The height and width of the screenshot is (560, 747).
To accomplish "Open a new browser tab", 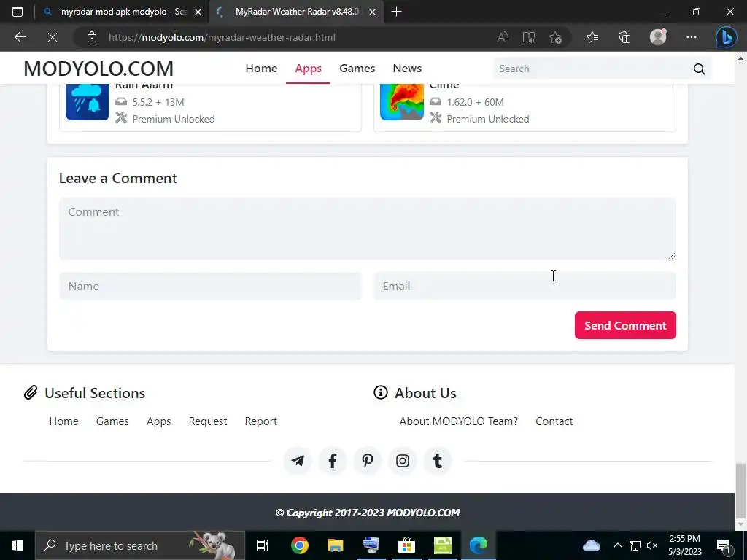I will coord(396,12).
